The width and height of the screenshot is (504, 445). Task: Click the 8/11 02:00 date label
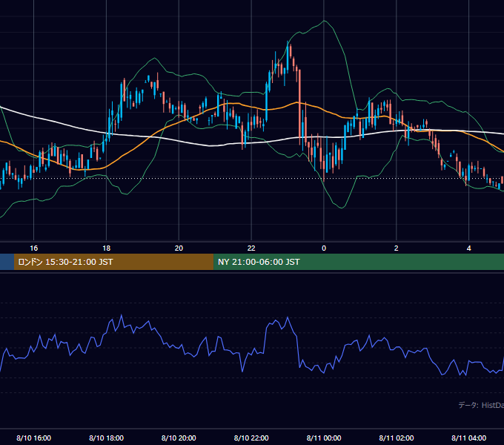coord(397,438)
